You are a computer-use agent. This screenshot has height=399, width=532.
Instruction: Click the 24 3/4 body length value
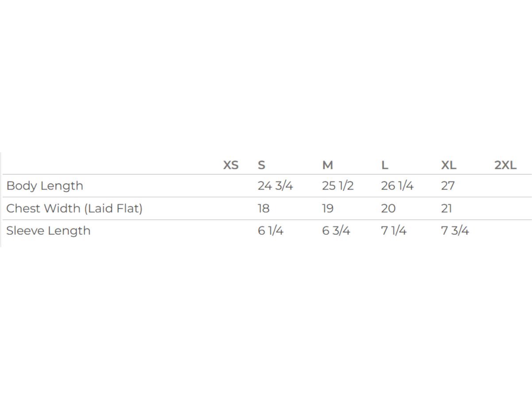(275, 186)
